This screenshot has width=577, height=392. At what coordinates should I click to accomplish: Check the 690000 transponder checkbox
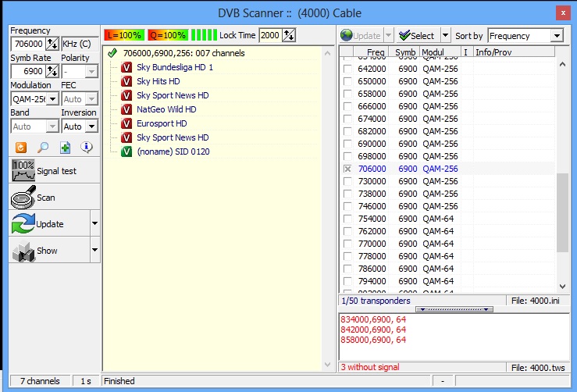pyautogui.click(x=347, y=144)
